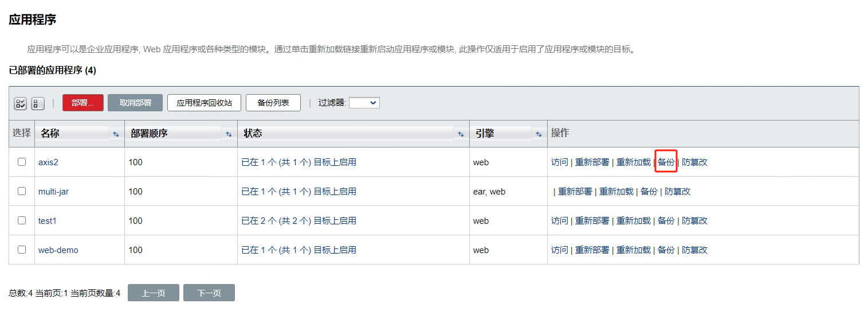Open the web-demo application name link

pyautogui.click(x=58, y=250)
